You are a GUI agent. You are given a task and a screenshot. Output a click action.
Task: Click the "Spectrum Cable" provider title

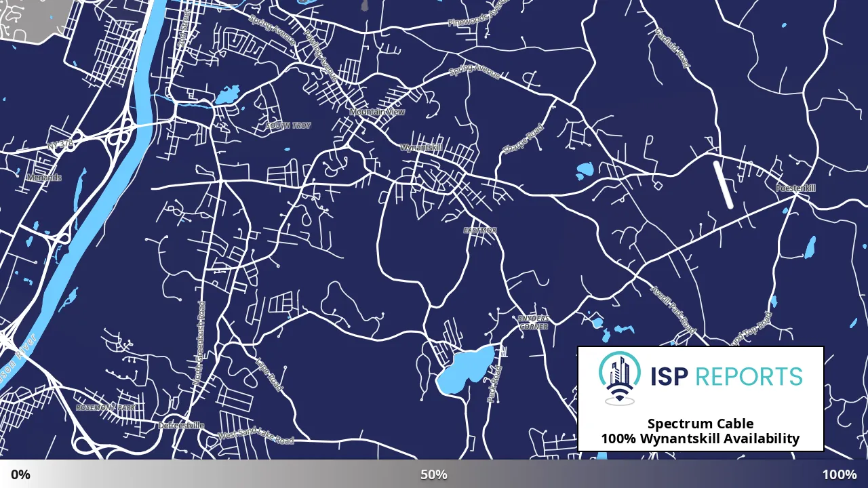[x=701, y=424]
